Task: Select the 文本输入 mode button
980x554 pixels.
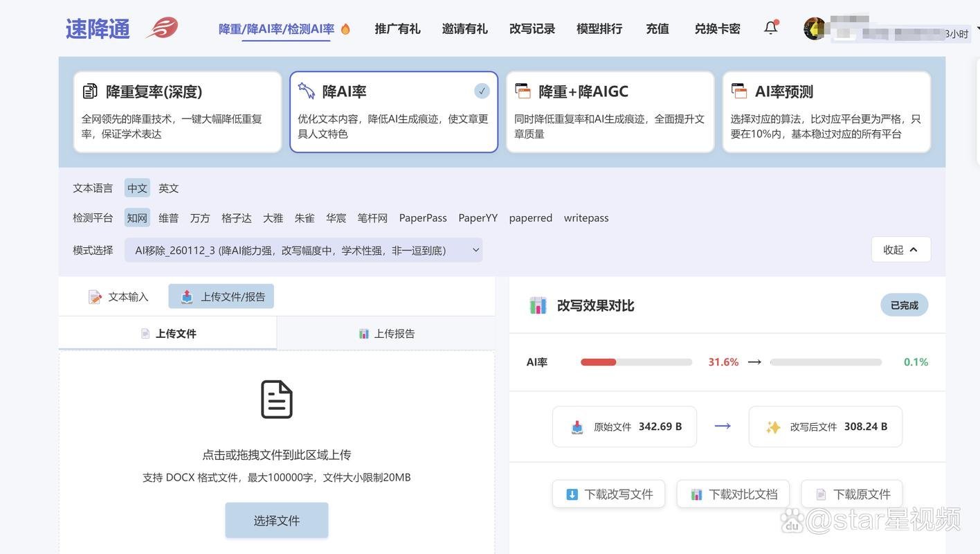Action: (x=118, y=296)
